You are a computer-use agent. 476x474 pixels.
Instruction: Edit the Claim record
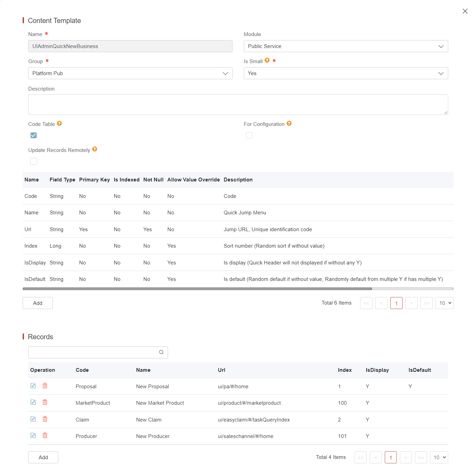33,419
